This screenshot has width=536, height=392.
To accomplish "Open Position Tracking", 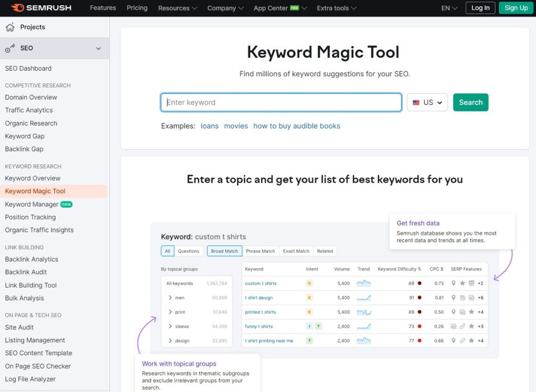I will (x=30, y=217).
